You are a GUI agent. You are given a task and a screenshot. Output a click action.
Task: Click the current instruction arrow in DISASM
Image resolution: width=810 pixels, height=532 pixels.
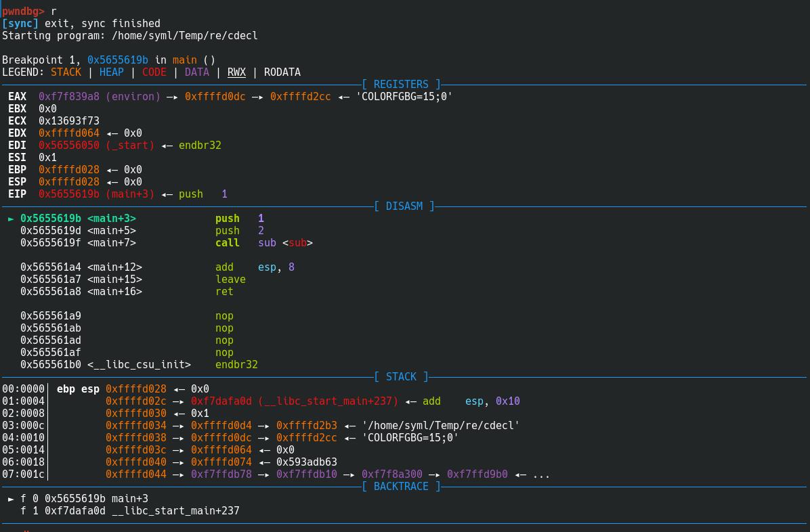(x=11, y=219)
